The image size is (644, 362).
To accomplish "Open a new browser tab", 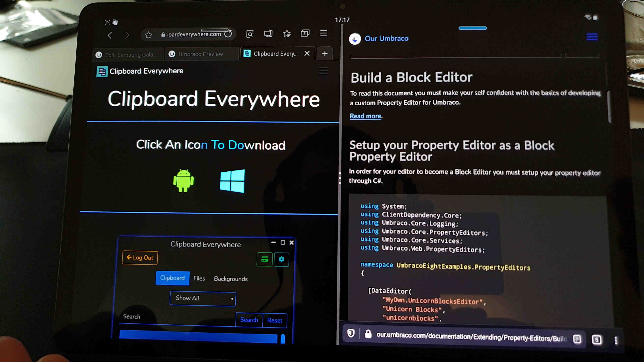I will tap(325, 53).
